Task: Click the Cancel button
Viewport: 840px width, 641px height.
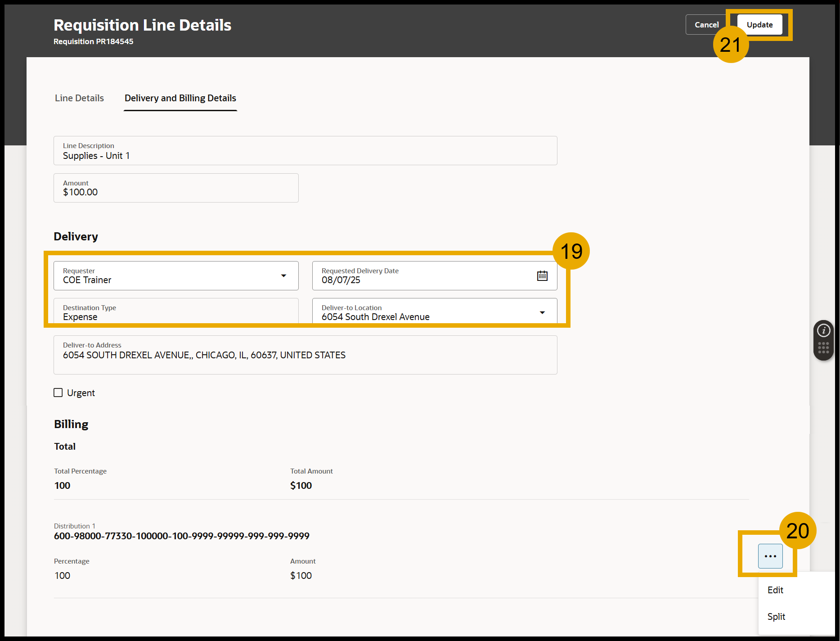Action: coord(706,25)
